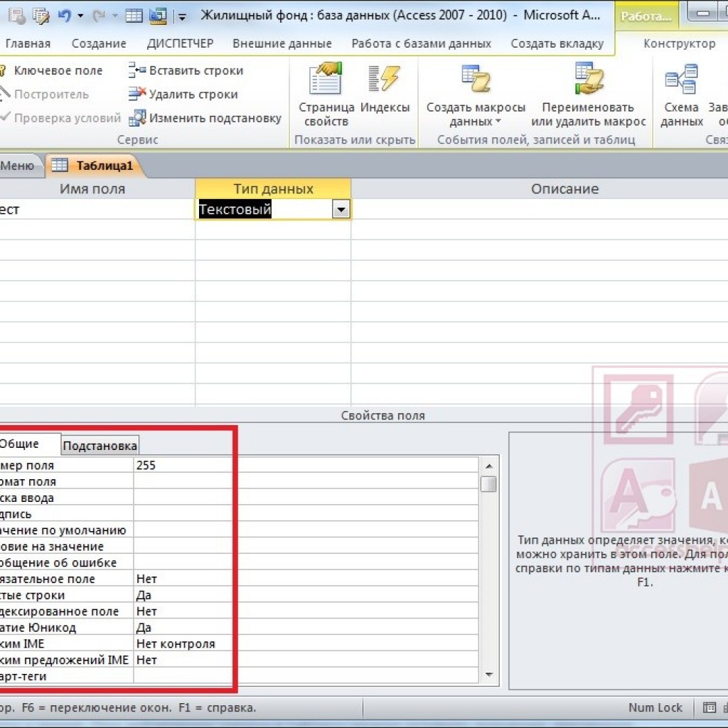Click Удалить строки delete rows icon
The height and width of the screenshot is (728, 728).
137,94
